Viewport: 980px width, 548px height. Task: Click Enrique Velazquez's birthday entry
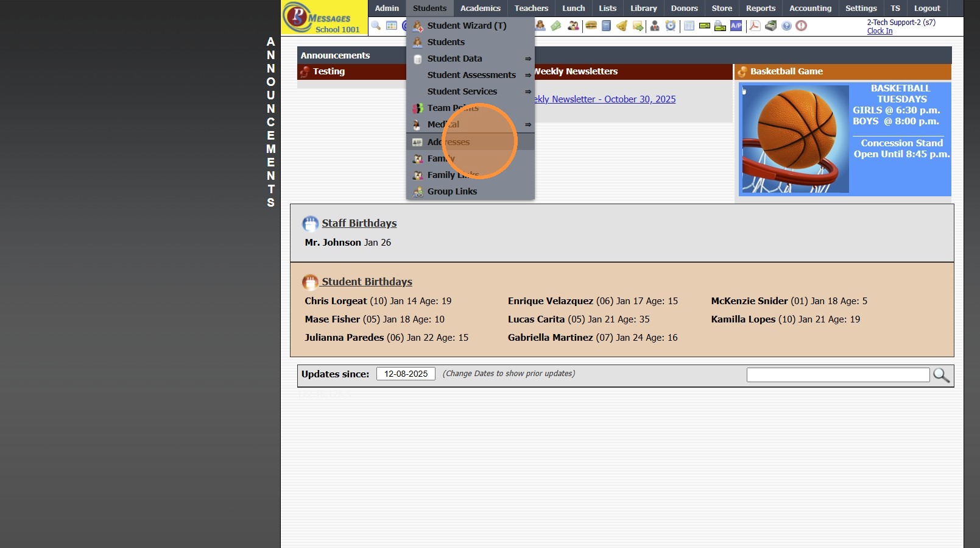593,301
